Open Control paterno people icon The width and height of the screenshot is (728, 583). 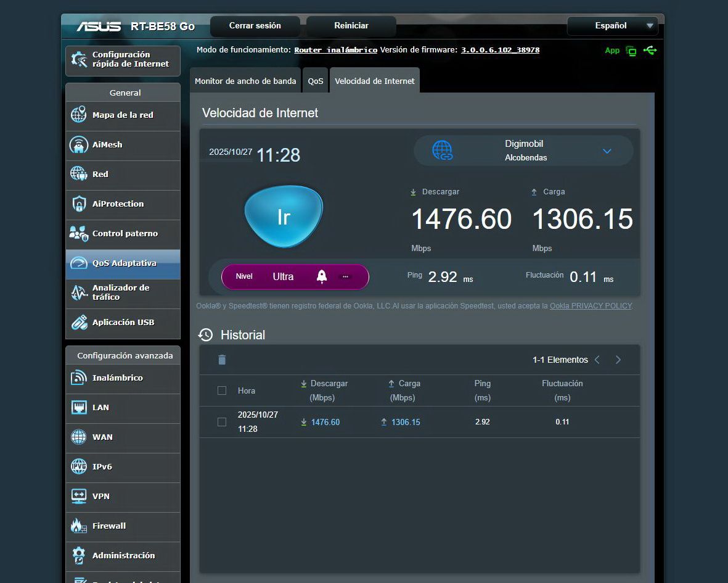tap(78, 233)
